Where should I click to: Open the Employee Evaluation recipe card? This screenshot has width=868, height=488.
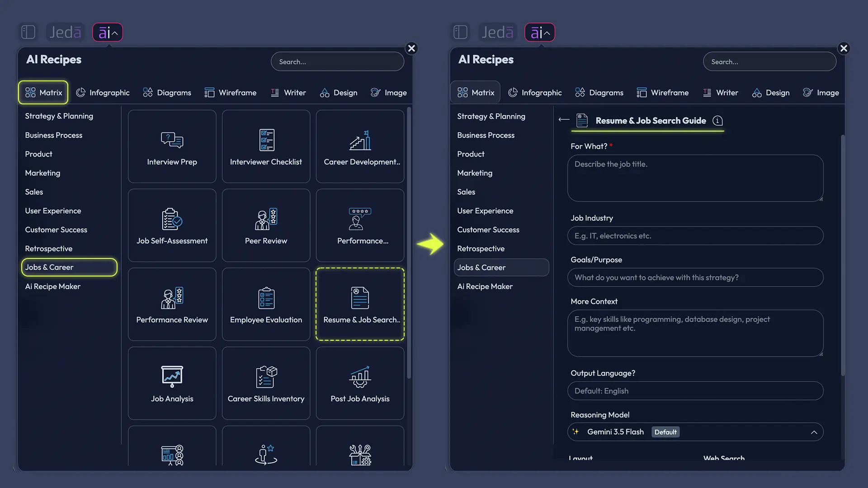(x=266, y=305)
